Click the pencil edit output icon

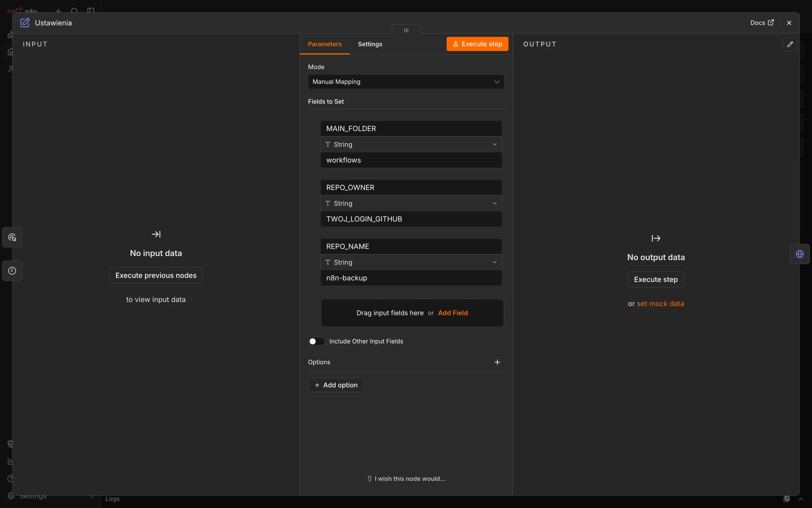coord(790,44)
